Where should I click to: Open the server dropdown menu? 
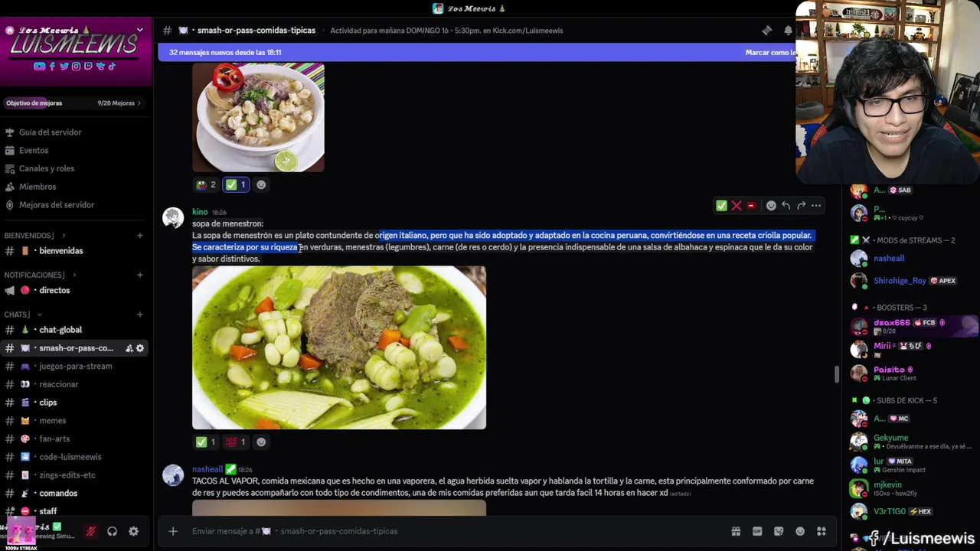tap(140, 31)
